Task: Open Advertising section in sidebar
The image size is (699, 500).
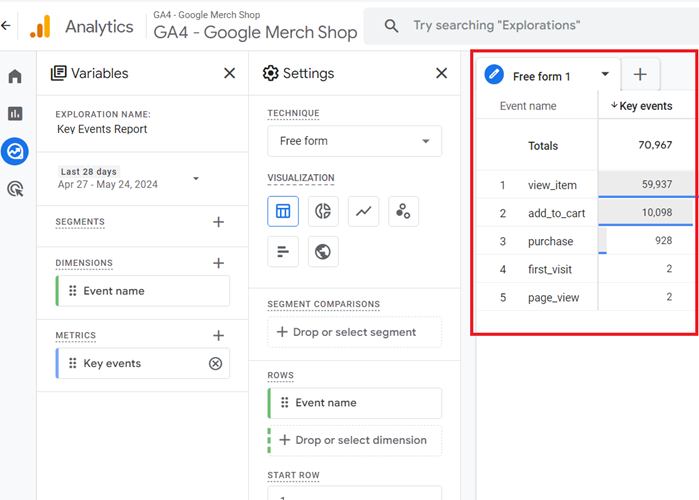Action: point(15,188)
